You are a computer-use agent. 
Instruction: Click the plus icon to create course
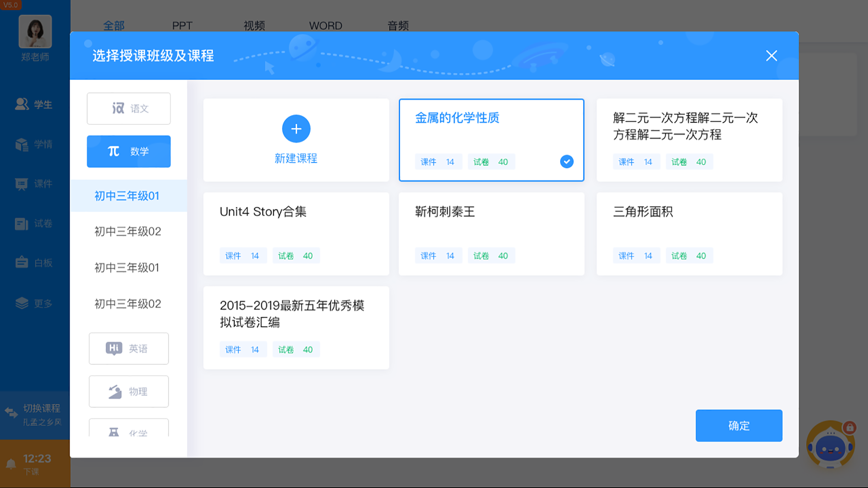pyautogui.click(x=296, y=129)
